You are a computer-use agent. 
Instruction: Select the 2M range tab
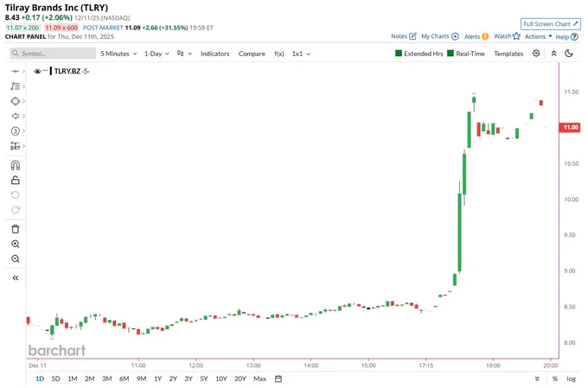[89, 378]
